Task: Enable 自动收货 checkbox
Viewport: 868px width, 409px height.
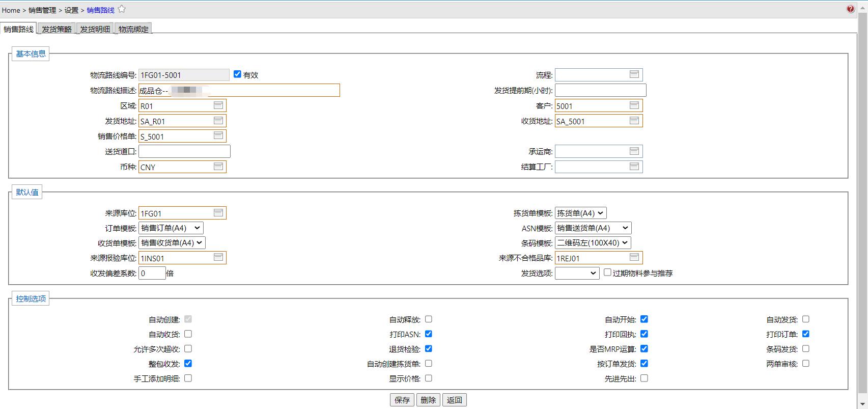Action: tap(188, 334)
